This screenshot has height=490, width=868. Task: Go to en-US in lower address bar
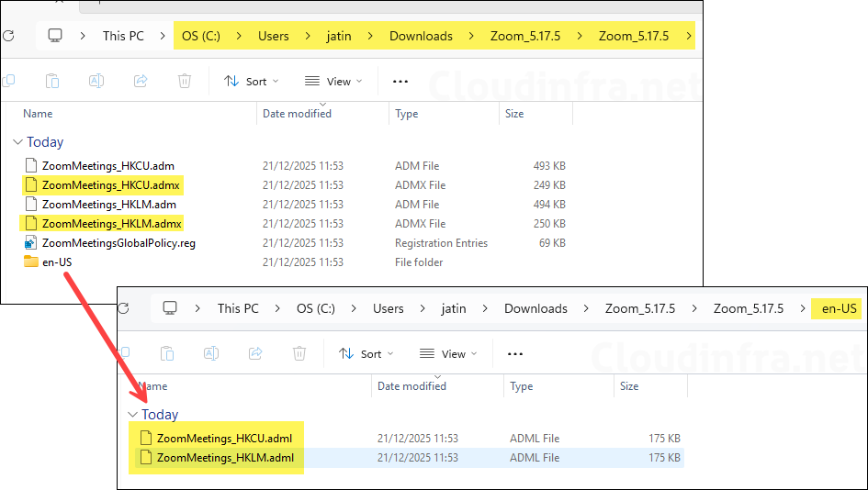(x=840, y=308)
